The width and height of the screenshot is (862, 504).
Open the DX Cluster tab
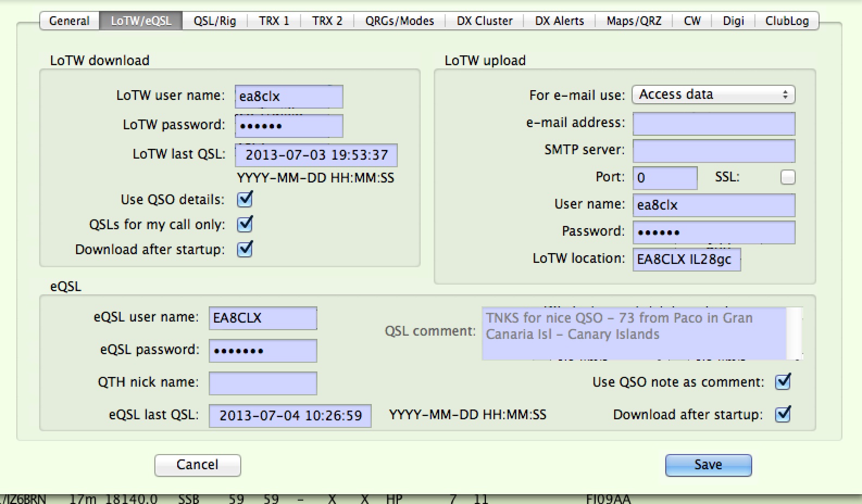point(484,21)
